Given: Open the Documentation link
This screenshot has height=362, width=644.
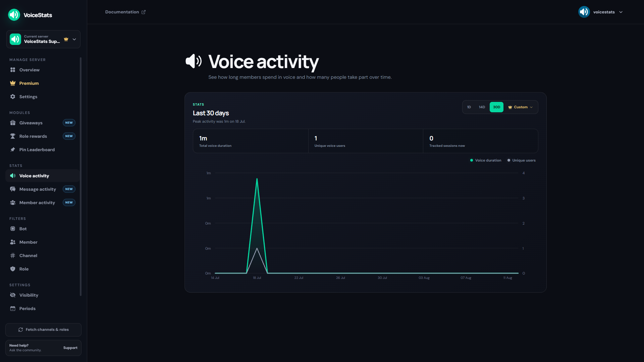Looking at the screenshot, I should click(125, 12).
